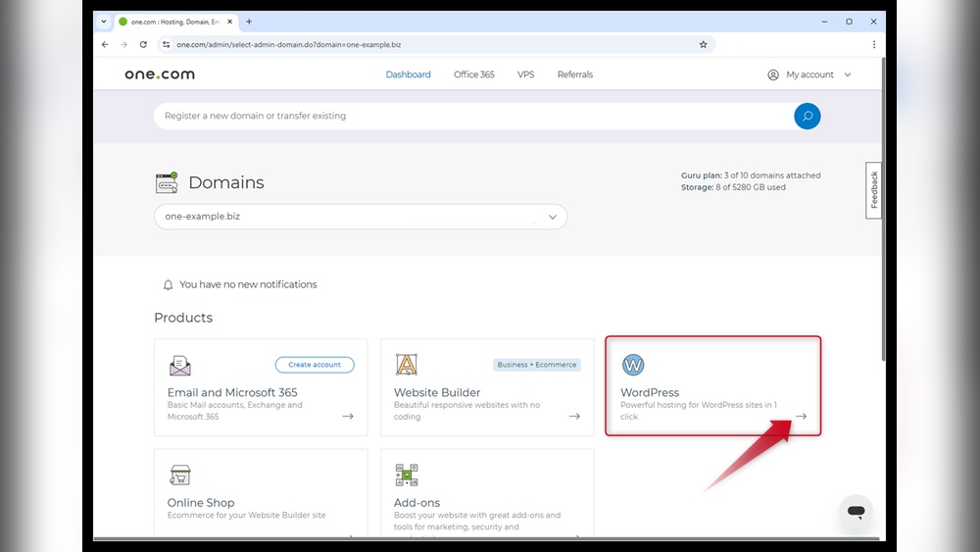Click the Add-ons puzzle icon

point(407,476)
